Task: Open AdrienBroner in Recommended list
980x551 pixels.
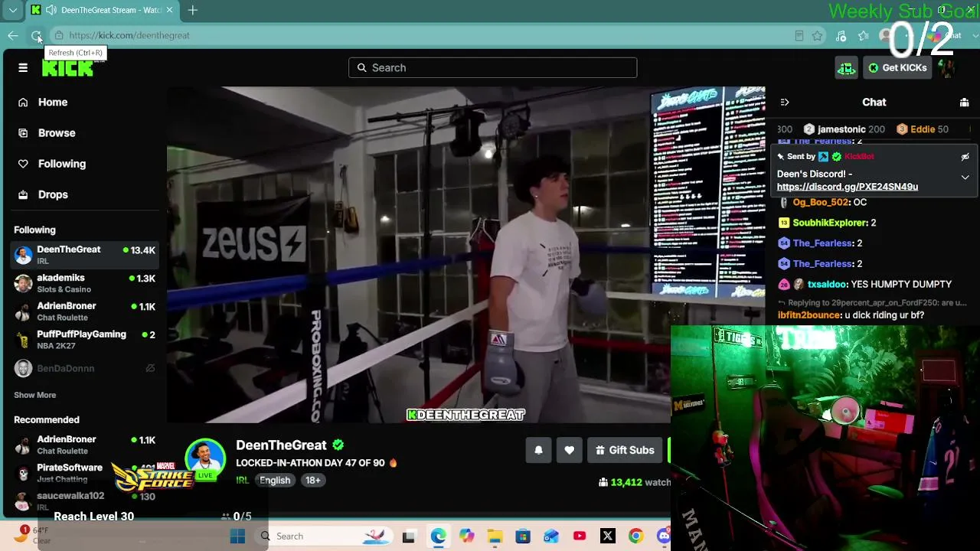Action: (x=84, y=445)
